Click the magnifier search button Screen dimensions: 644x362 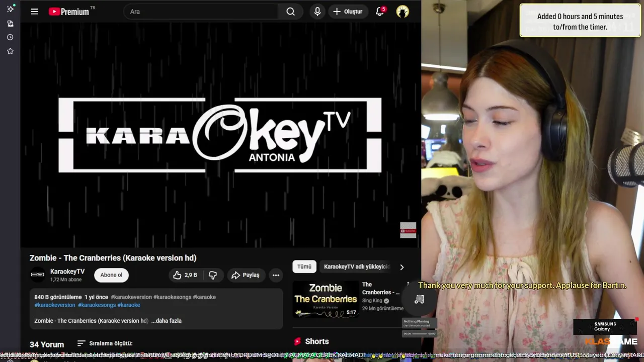tap(291, 12)
